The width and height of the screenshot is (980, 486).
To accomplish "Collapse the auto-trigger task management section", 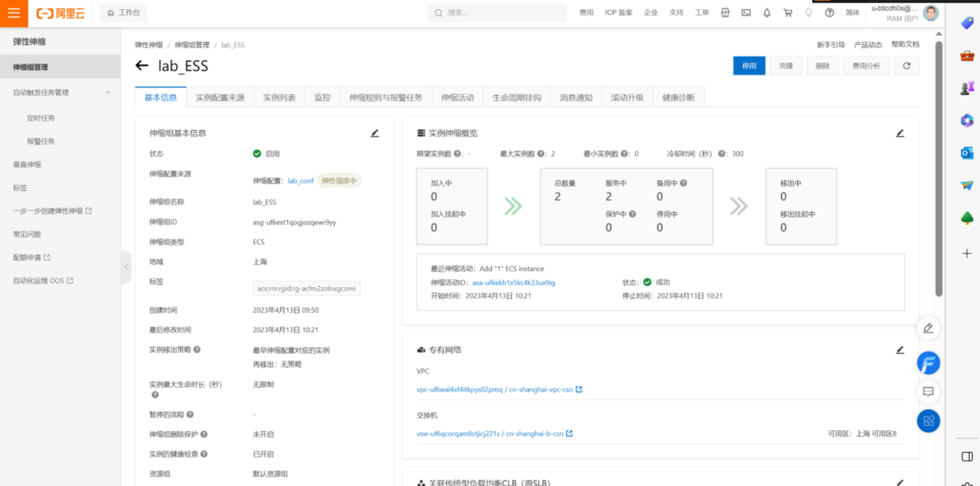I will (108, 92).
